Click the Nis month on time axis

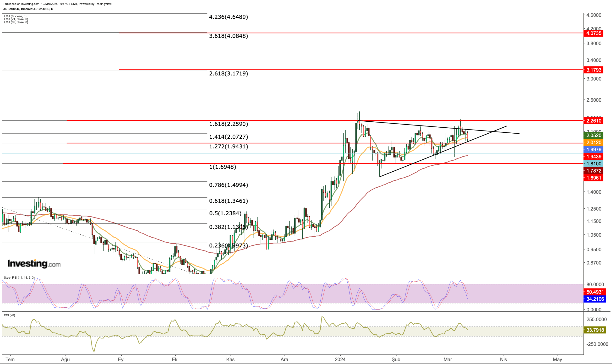[x=503, y=360]
